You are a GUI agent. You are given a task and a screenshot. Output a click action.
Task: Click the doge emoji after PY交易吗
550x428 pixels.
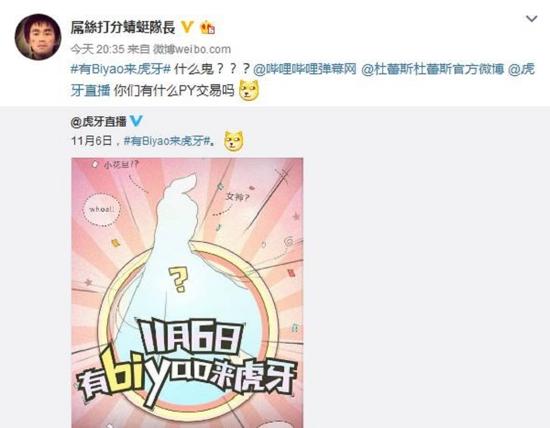click(x=249, y=91)
